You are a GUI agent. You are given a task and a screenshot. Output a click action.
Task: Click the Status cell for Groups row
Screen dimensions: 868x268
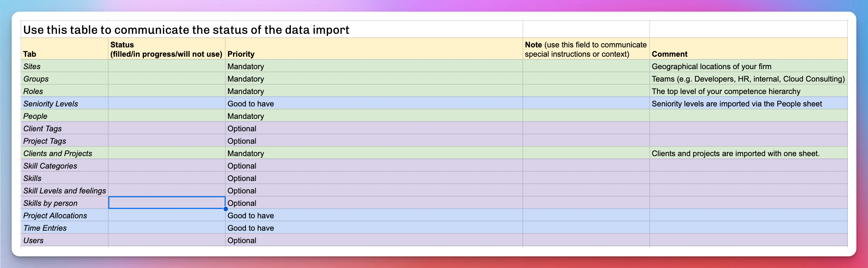[166, 78]
